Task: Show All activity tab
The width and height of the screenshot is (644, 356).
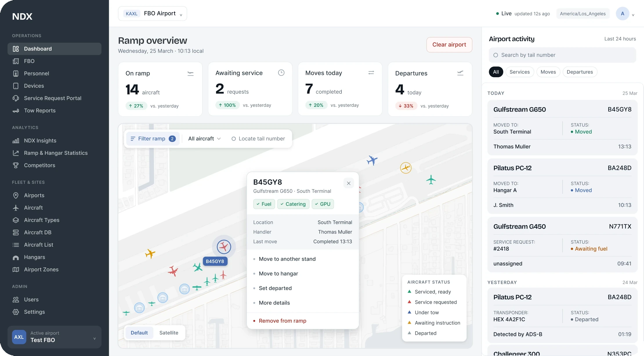Action: pos(496,72)
